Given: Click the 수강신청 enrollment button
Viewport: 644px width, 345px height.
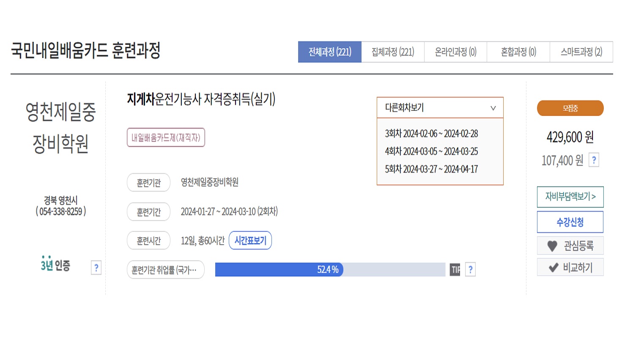Looking at the screenshot, I should pos(570,222).
